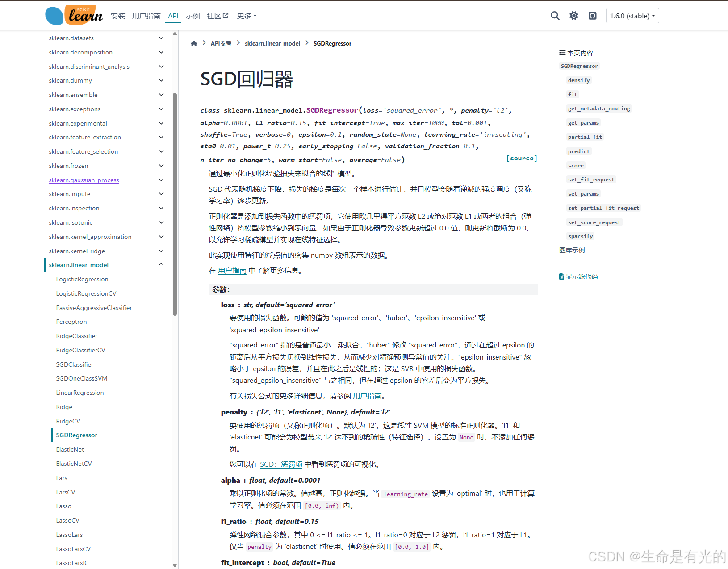Jump to sparsify in page contents
The height and width of the screenshot is (569, 728).
tap(581, 236)
